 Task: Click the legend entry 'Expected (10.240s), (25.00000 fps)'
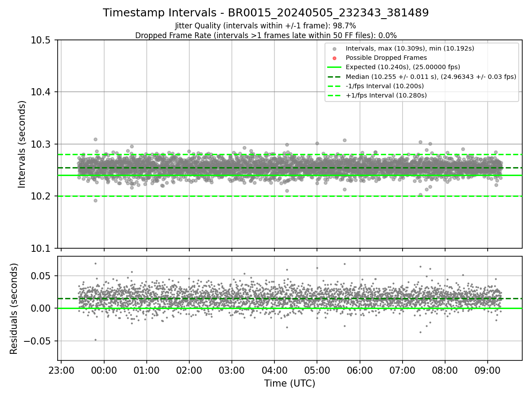pos(403,67)
